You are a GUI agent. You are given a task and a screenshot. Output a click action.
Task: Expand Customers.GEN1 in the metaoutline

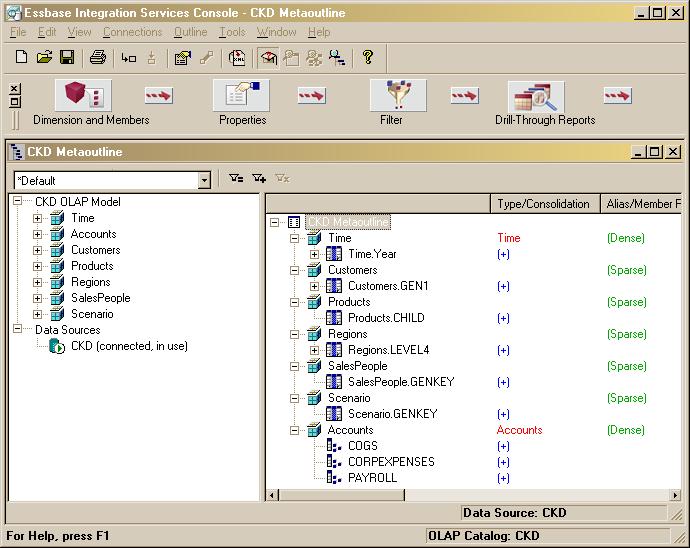tap(314, 287)
